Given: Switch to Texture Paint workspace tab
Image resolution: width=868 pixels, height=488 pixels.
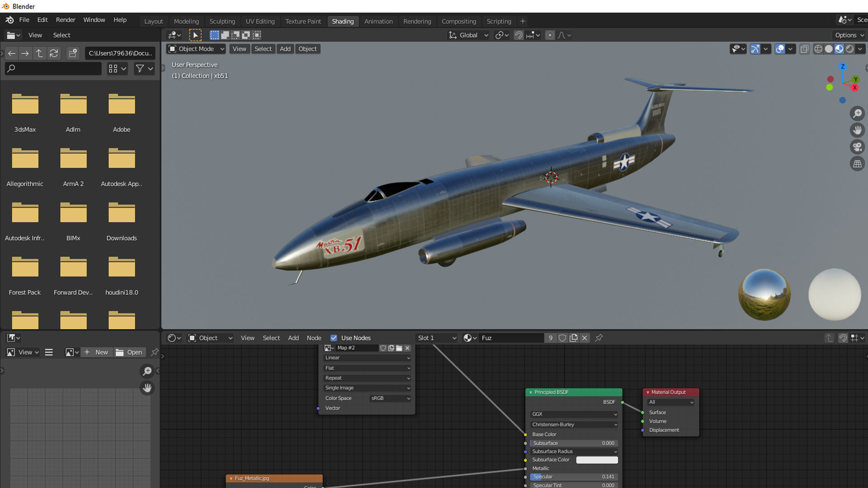Looking at the screenshot, I should coord(303,21).
